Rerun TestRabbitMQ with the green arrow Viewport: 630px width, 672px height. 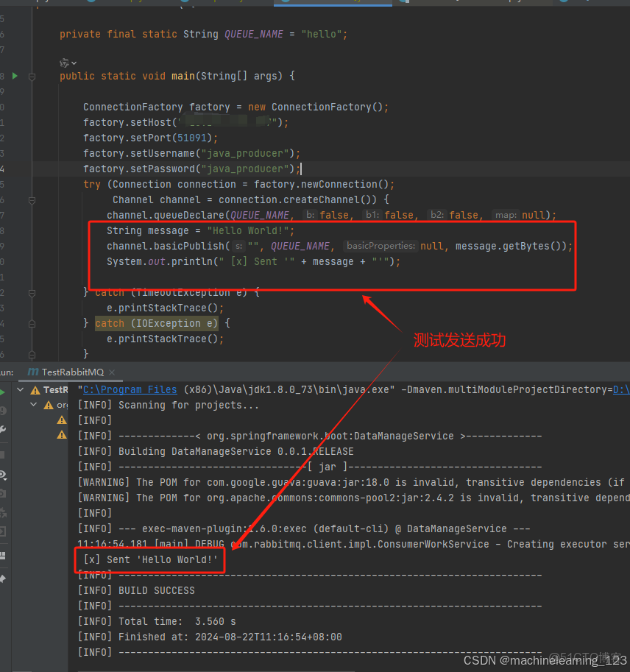click(x=2, y=392)
